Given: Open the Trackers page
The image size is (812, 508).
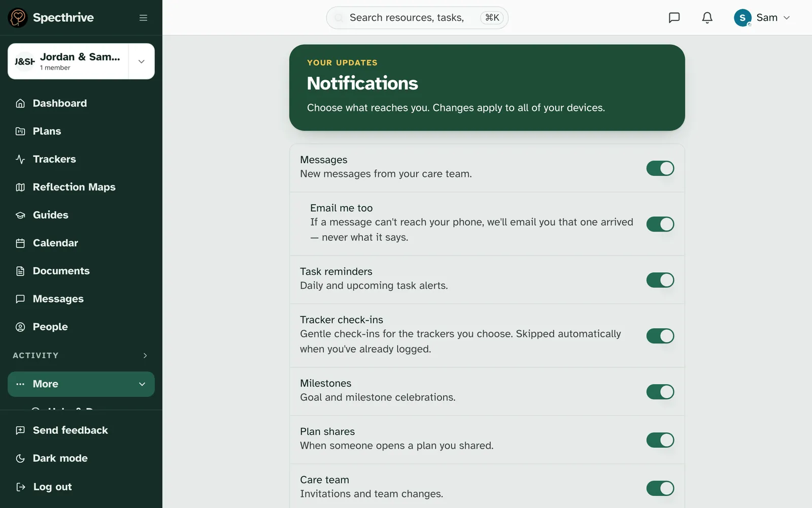Looking at the screenshot, I should pyautogui.click(x=81, y=160).
